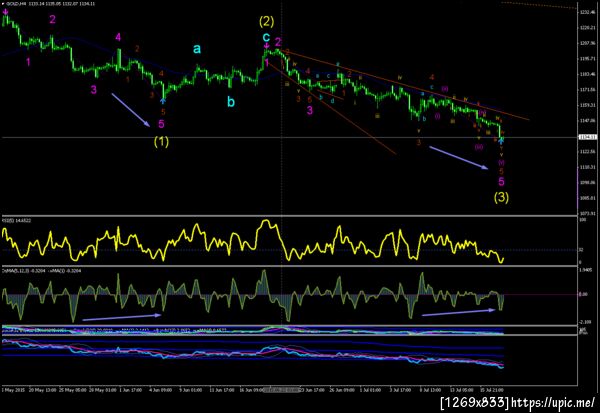Select the dotted orange line above the price axis
Image resolution: width=600 pixels, height=413 pixels.
coord(539,5)
